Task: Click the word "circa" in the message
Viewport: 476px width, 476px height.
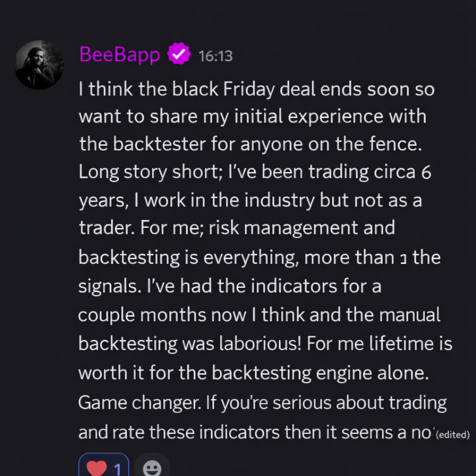Action: point(394,172)
